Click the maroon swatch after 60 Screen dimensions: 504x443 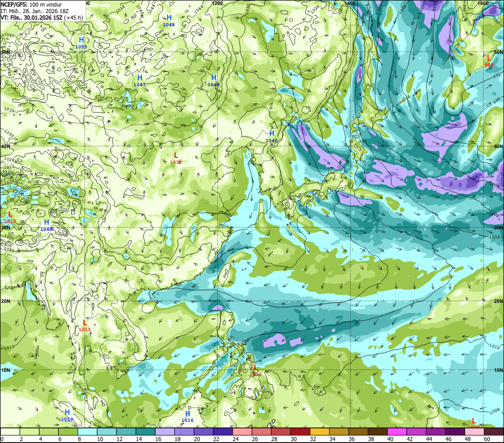tap(494, 431)
